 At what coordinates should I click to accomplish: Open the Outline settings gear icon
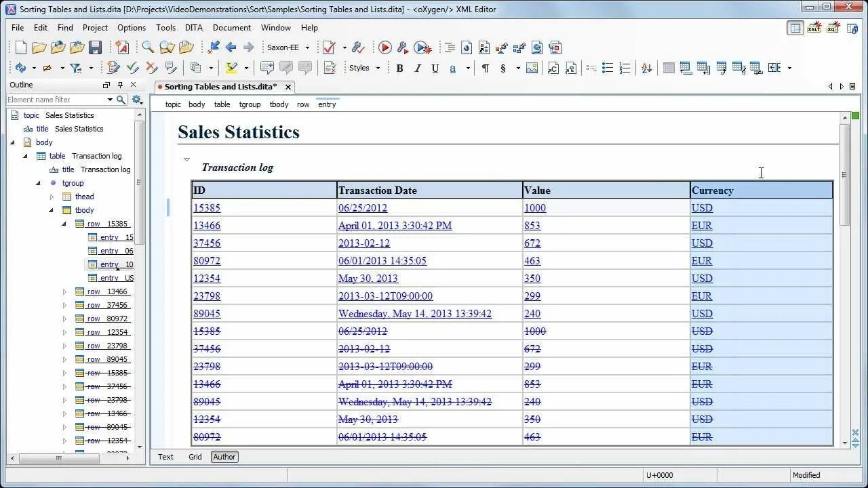click(137, 100)
